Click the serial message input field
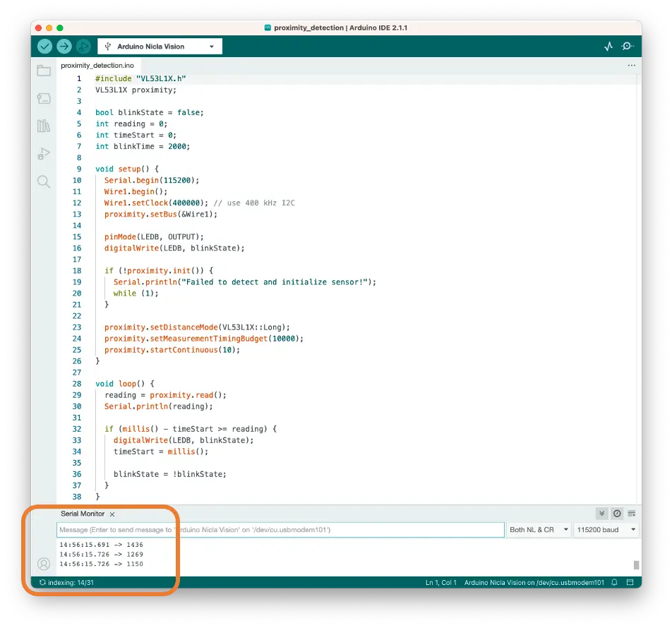The image size is (672, 628). (280, 530)
